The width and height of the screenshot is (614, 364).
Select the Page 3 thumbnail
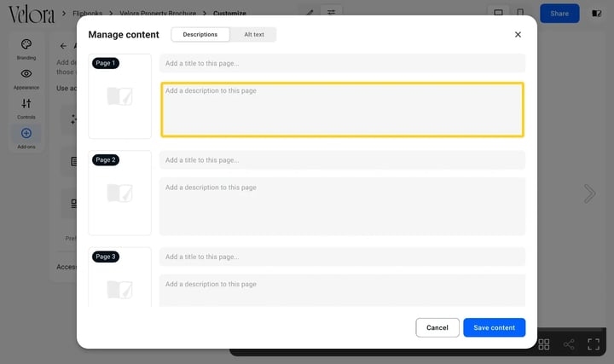coord(120,277)
